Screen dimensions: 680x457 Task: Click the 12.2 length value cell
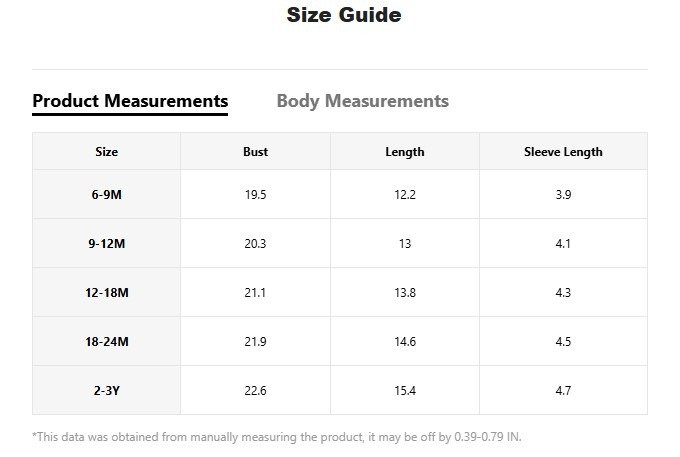click(x=404, y=195)
